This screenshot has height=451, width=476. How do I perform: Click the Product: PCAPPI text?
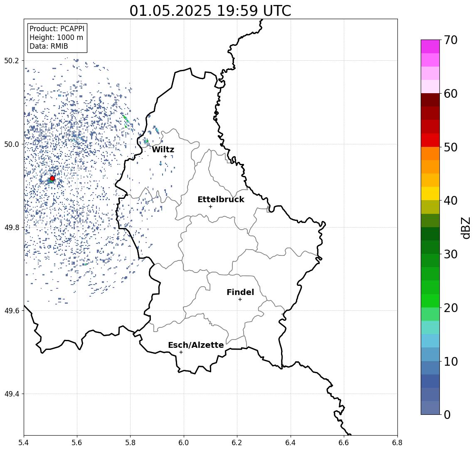click(x=57, y=29)
